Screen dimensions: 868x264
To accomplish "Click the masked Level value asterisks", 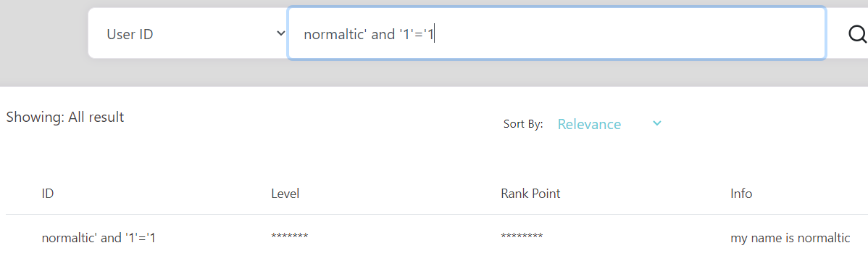I will tap(290, 237).
